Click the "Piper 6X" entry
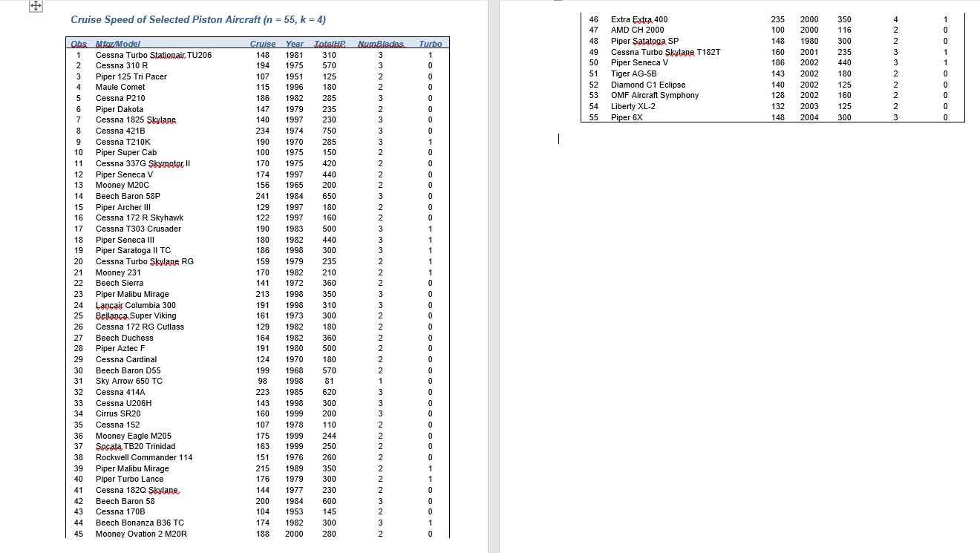This screenshot has height=553, width=980. [626, 117]
